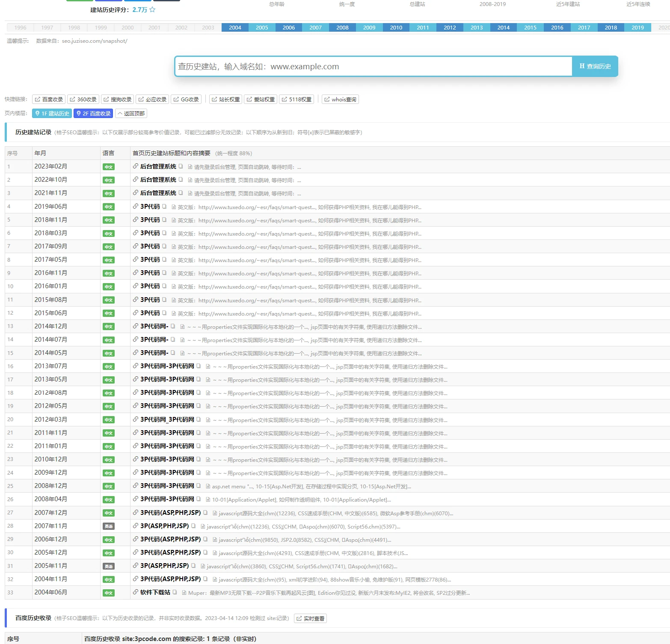Open the 百度收录 quick link
The image size is (670, 644).
pyautogui.click(x=49, y=99)
